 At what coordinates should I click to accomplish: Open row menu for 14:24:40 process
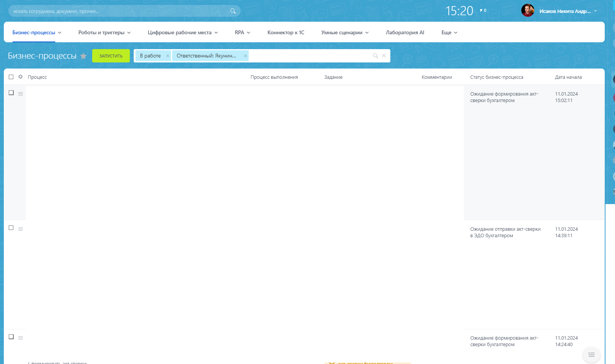pyautogui.click(x=21, y=338)
